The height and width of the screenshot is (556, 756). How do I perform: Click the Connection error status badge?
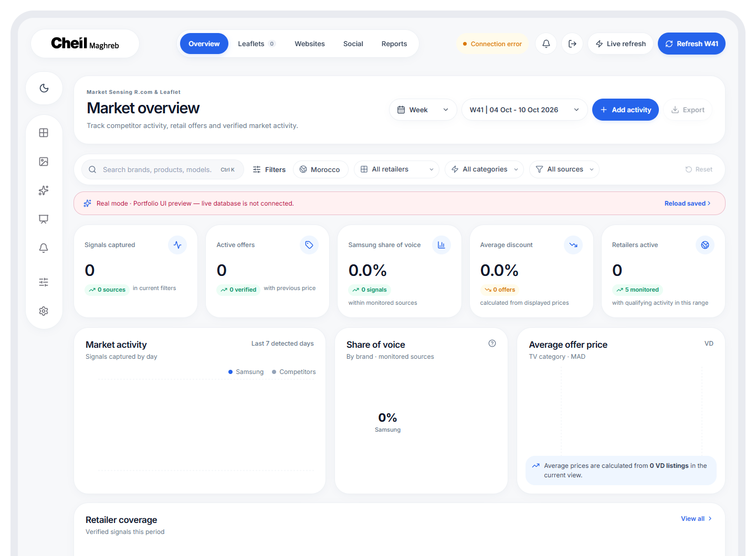click(x=492, y=44)
